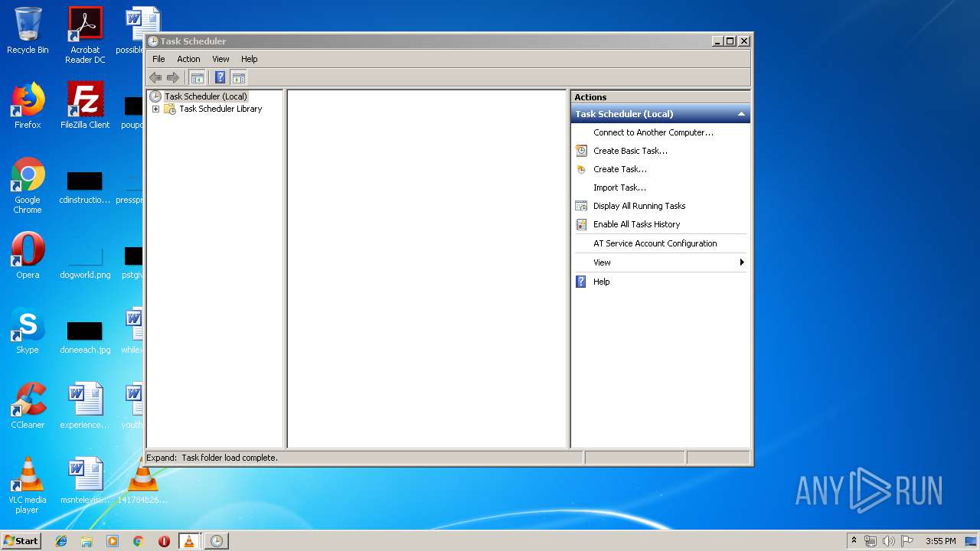The width and height of the screenshot is (980, 551).
Task: Open the Help menu in the menu bar
Action: click(x=250, y=59)
